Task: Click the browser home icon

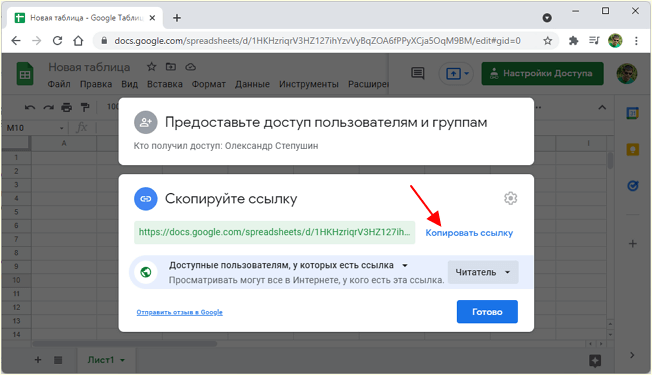Action: click(78, 41)
